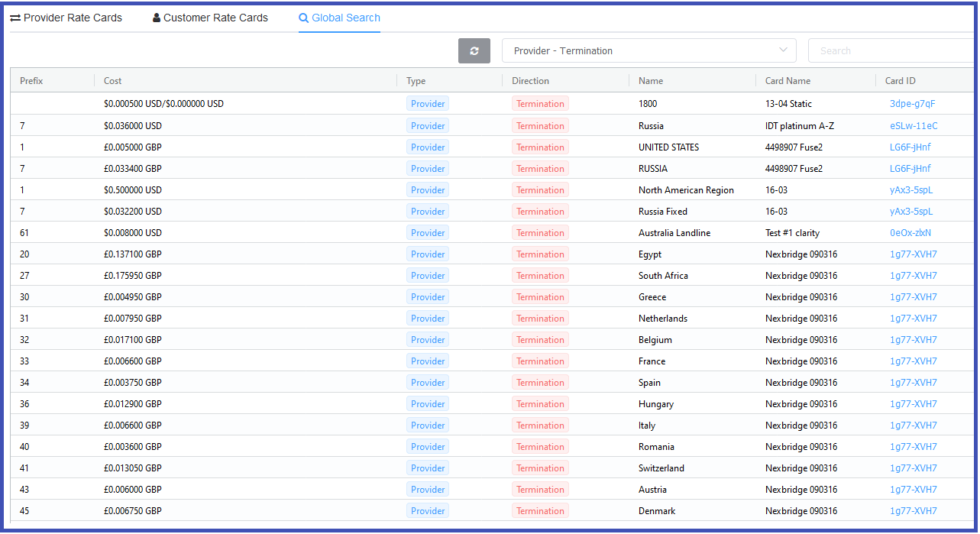
Task: Select the Australia Landline row name
Action: click(674, 233)
